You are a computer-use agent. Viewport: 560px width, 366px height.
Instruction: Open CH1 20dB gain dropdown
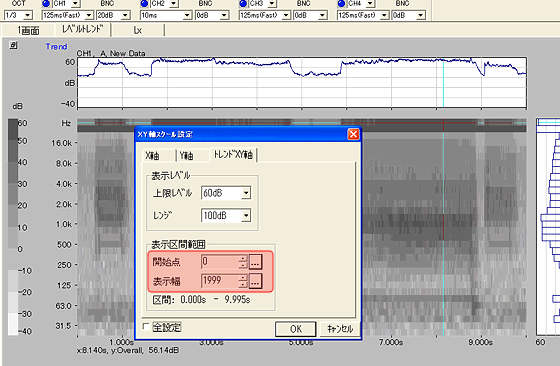[x=125, y=15]
